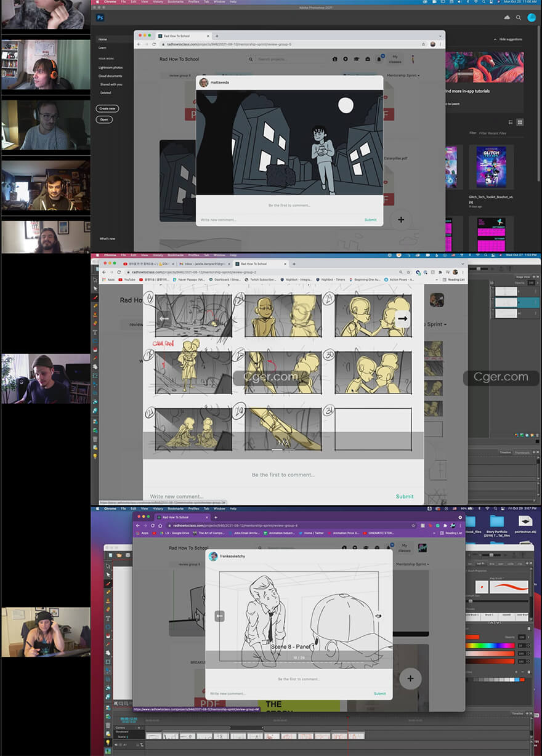Select Lightroom photos in Photoshop sidebar
Viewport: 542px width, 756px height.
tap(111, 68)
